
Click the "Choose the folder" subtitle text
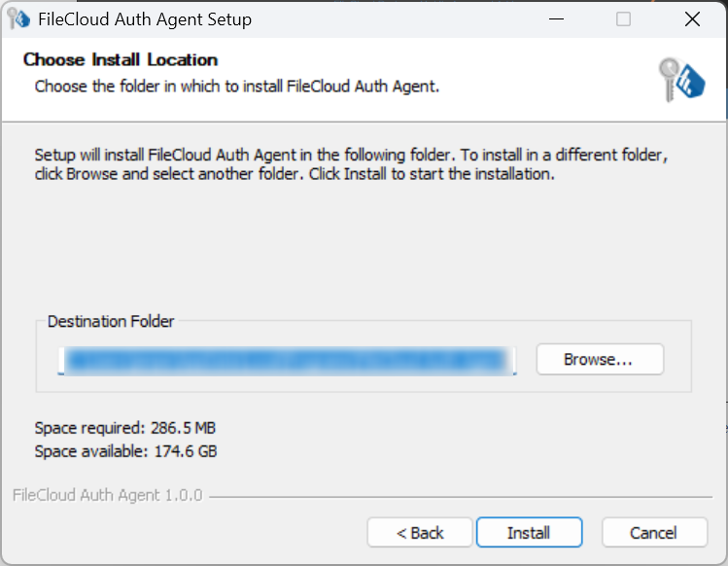pyautogui.click(x=237, y=87)
